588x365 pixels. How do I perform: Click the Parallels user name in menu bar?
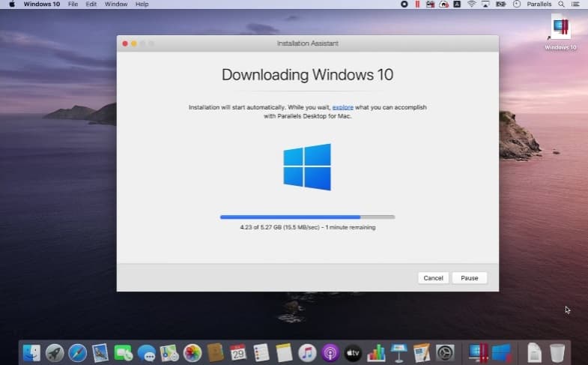pos(539,4)
